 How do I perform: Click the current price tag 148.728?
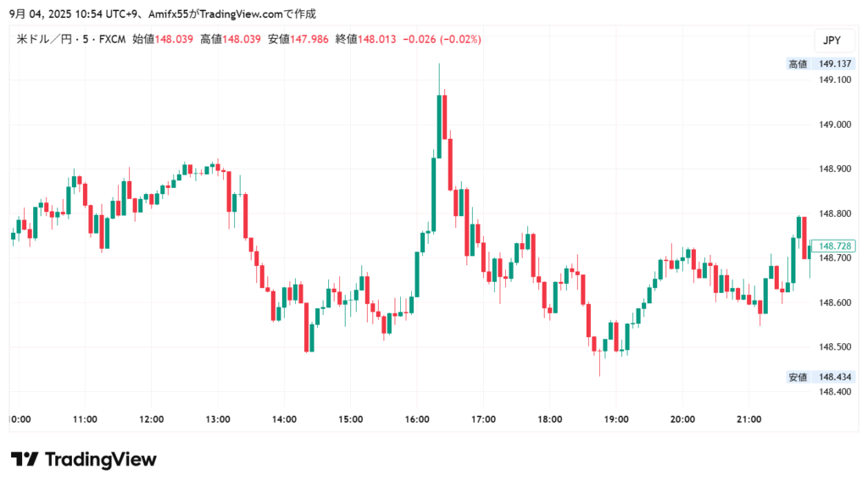pos(832,245)
